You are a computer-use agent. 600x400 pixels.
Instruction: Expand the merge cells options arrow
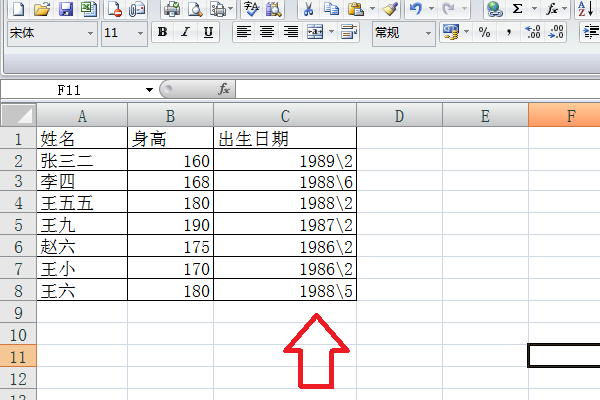332,32
